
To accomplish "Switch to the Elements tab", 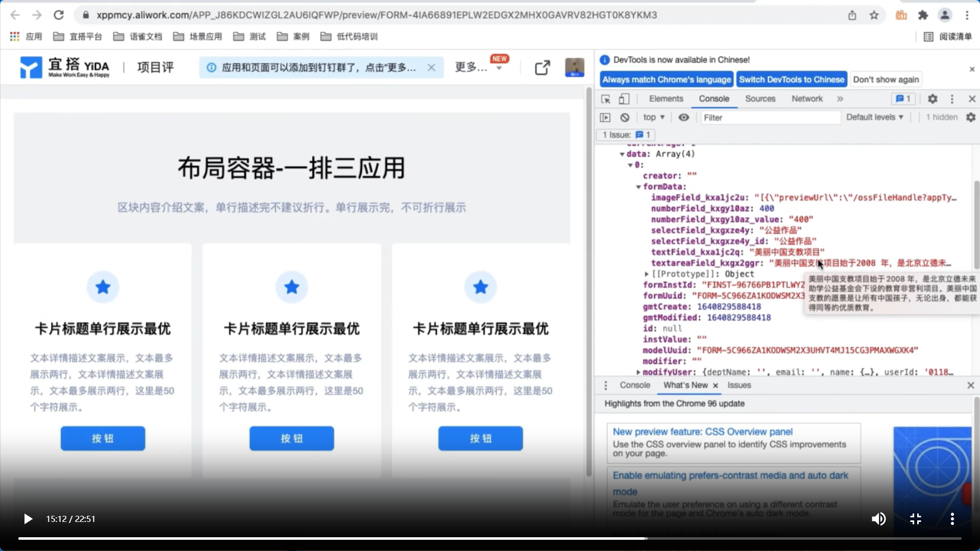I will (666, 99).
